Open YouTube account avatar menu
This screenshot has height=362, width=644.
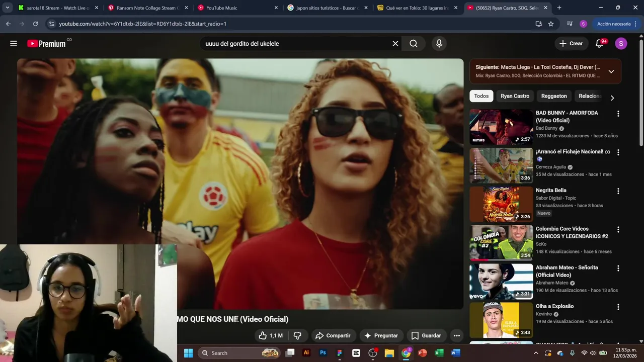pyautogui.click(x=621, y=44)
